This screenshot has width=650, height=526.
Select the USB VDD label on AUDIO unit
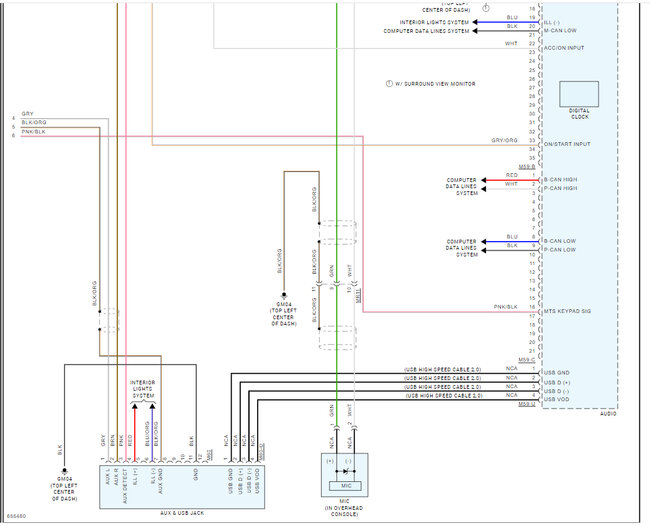(556, 400)
